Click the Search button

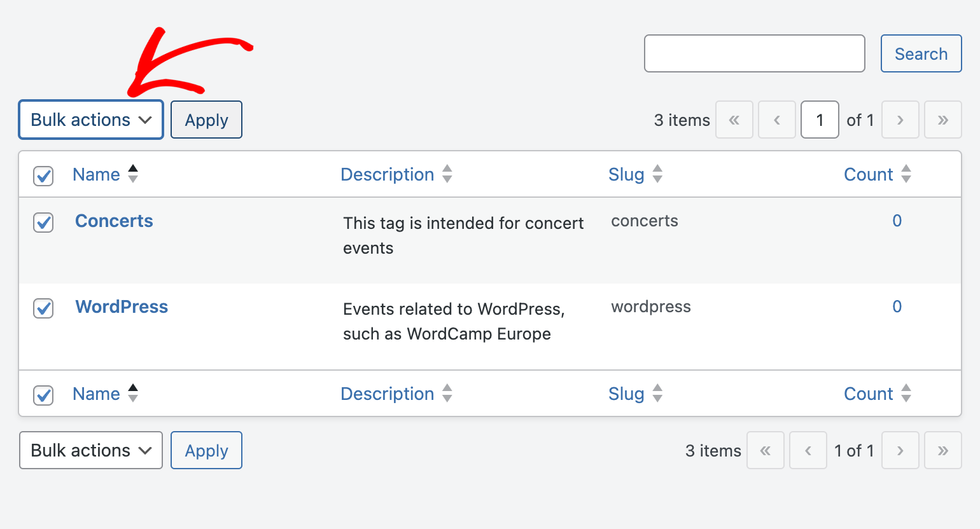point(921,53)
